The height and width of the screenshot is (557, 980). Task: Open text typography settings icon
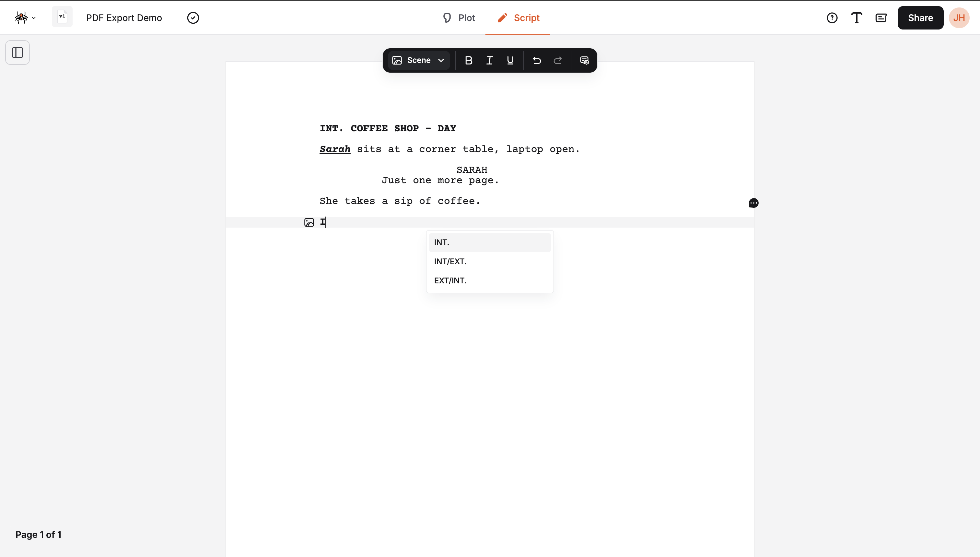pyautogui.click(x=857, y=18)
